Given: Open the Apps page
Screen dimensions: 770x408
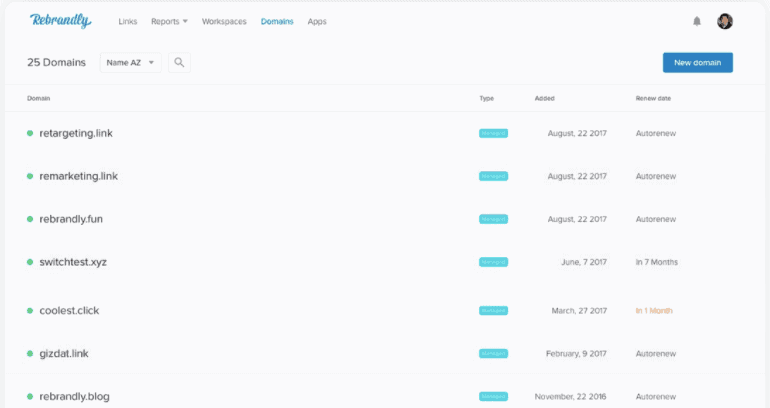Looking at the screenshot, I should point(317,21).
